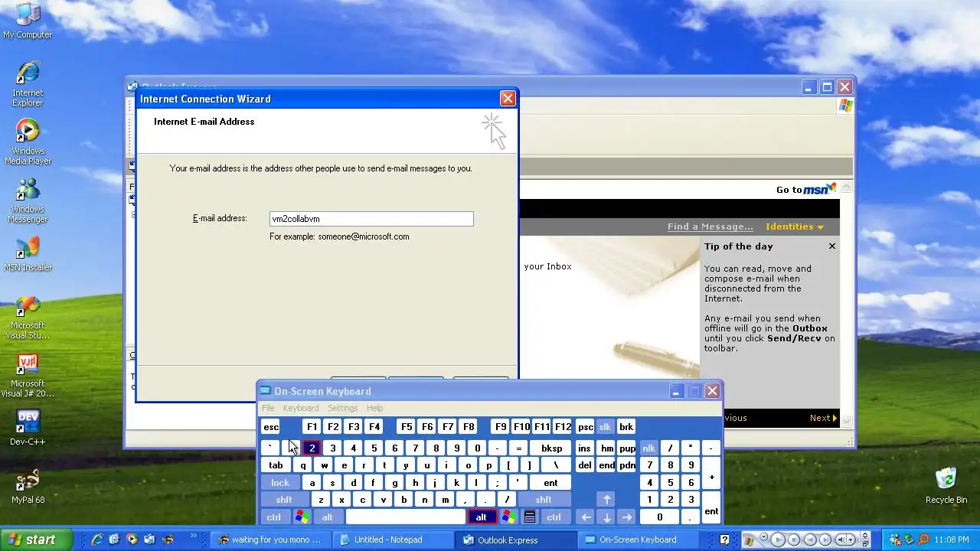Screen dimensions: 980x551
Task: Click the taskbar clock showing 11:08 PM
Action: coord(952,540)
